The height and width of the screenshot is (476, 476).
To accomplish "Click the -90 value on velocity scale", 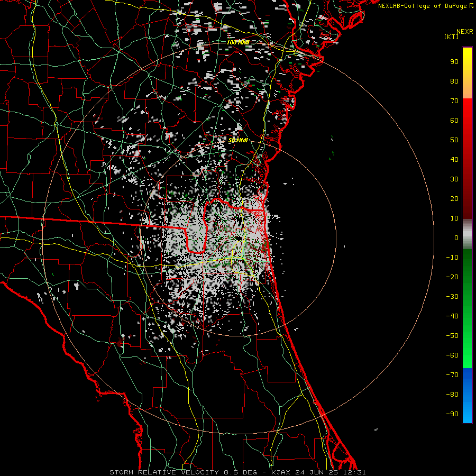I will pos(452,414).
